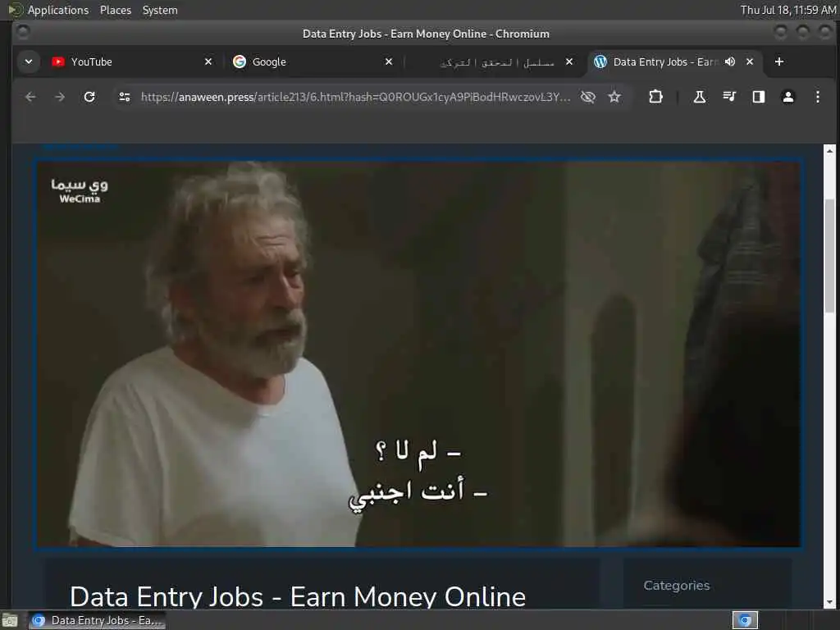Close the Google tab

389,62
